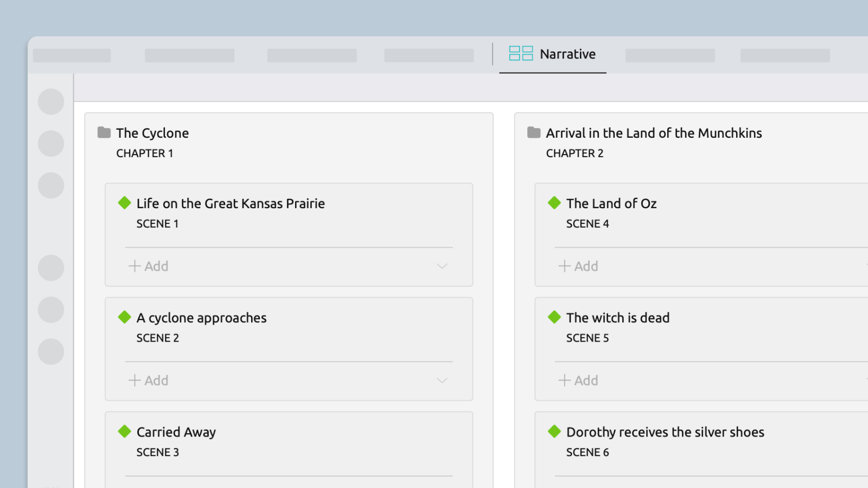868x488 pixels.
Task: Click the Narrative grid icon
Action: tap(521, 53)
